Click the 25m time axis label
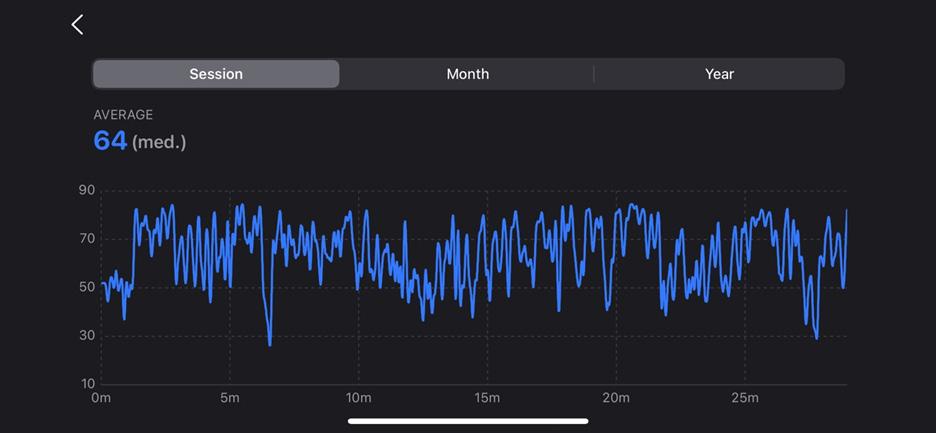Image resolution: width=936 pixels, height=433 pixels. click(745, 398)
